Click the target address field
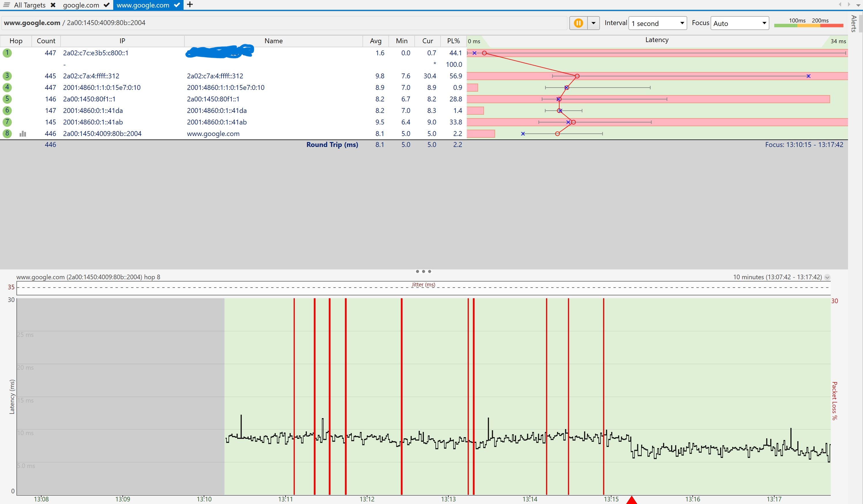The height and width of the screenshot is (504, 863). pos(284,23)
